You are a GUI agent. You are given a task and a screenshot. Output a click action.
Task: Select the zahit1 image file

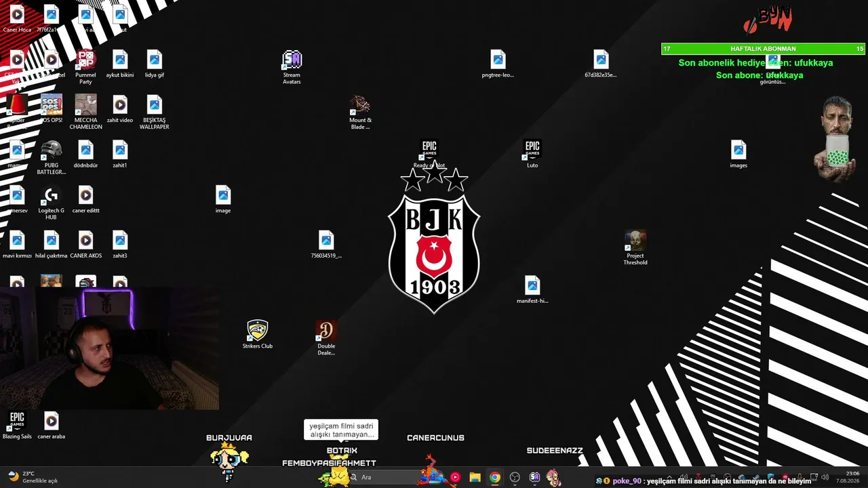(120, 154)
